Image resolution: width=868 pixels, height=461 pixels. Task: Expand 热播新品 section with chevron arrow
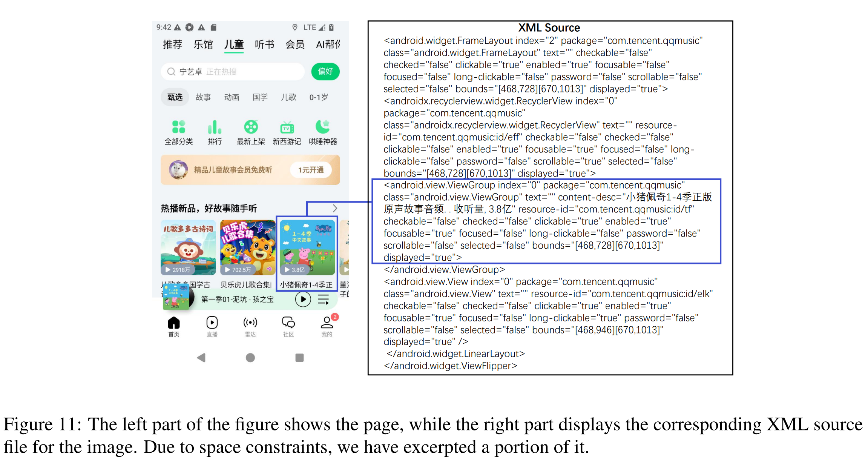tap(335, 208)
